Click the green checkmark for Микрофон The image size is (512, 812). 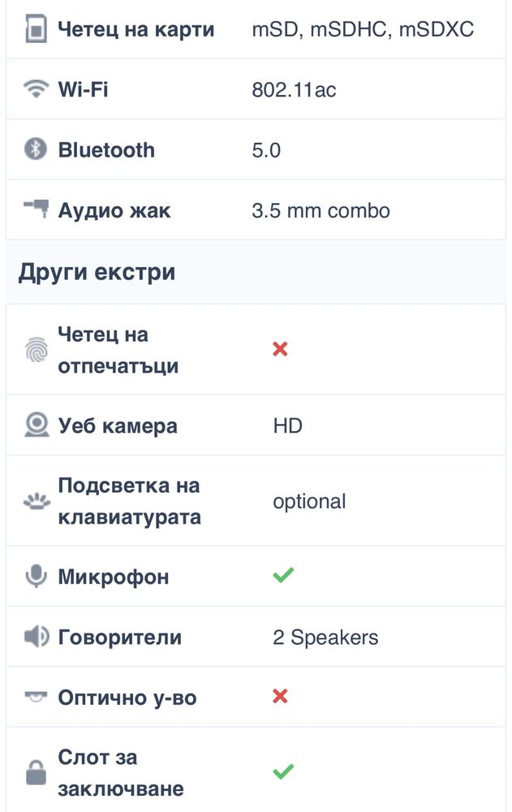(283, 575)
